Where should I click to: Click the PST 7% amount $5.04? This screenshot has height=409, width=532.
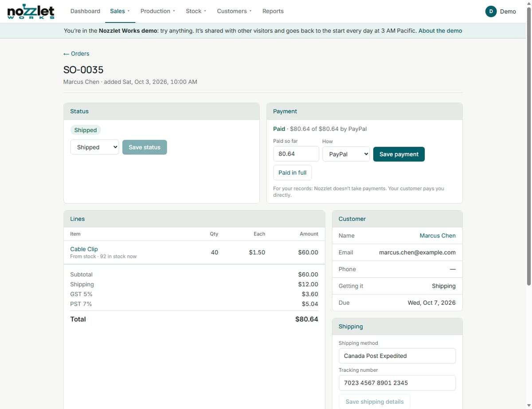pyautogui.click(x=310, y=304)
